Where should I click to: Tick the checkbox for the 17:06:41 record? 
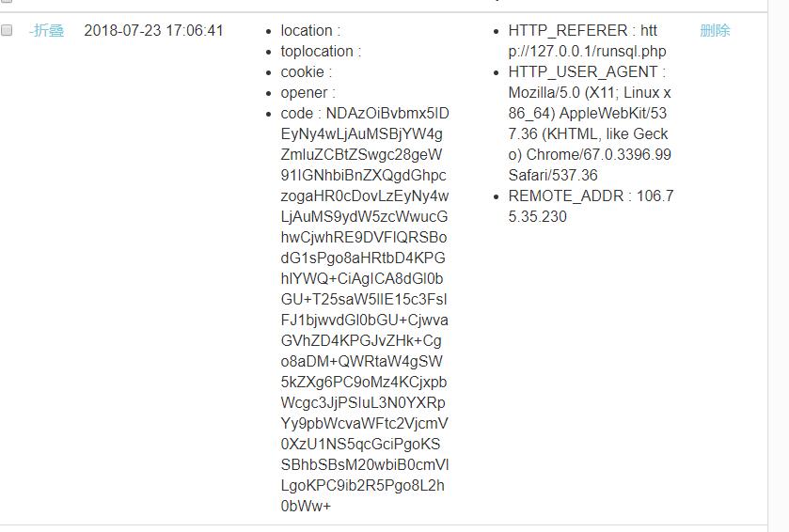pos(8,31)
